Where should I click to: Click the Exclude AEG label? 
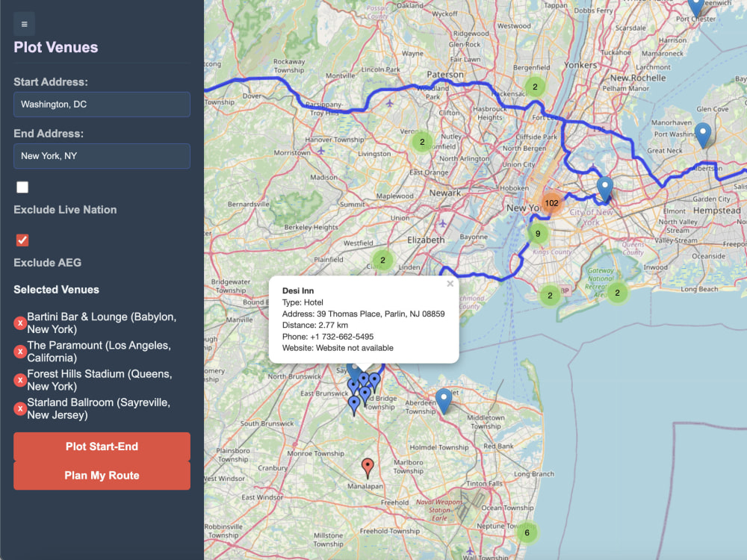point(48,262)
